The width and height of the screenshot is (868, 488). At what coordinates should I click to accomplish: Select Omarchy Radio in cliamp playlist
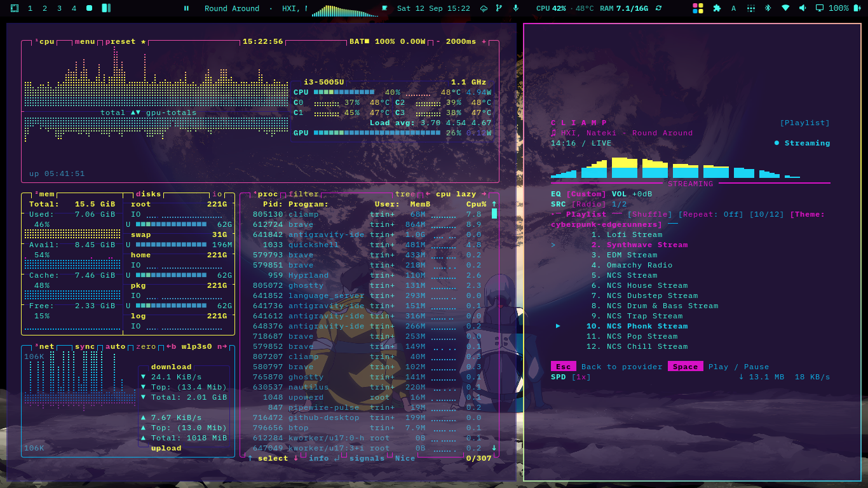632,265
